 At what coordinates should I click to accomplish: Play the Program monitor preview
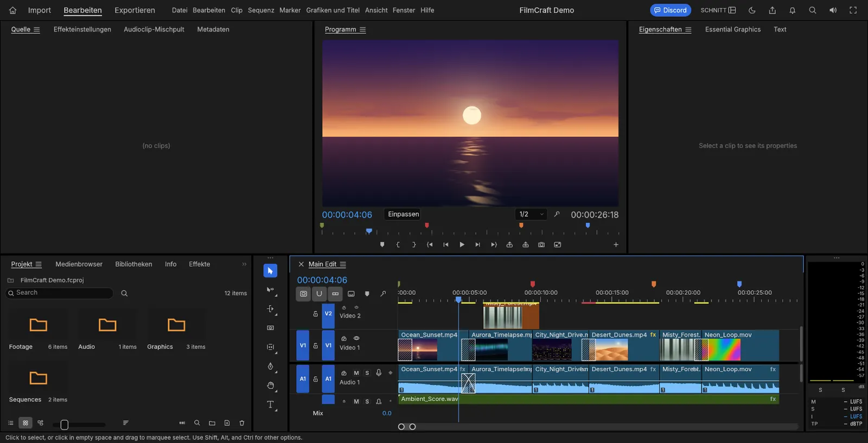(462, 245)
